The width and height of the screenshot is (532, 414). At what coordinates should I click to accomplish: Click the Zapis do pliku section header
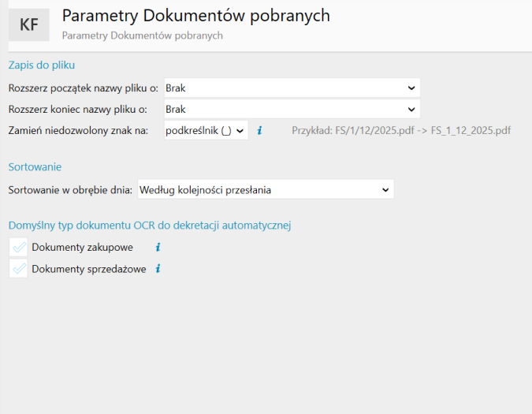(x=42, y=65)
